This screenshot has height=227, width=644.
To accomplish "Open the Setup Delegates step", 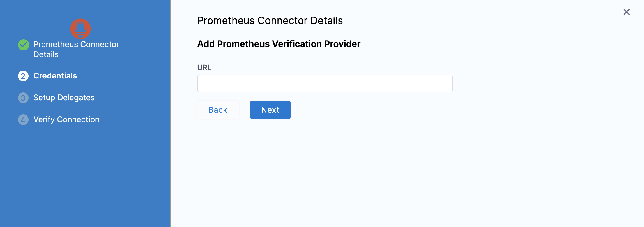I will point(64,98).
